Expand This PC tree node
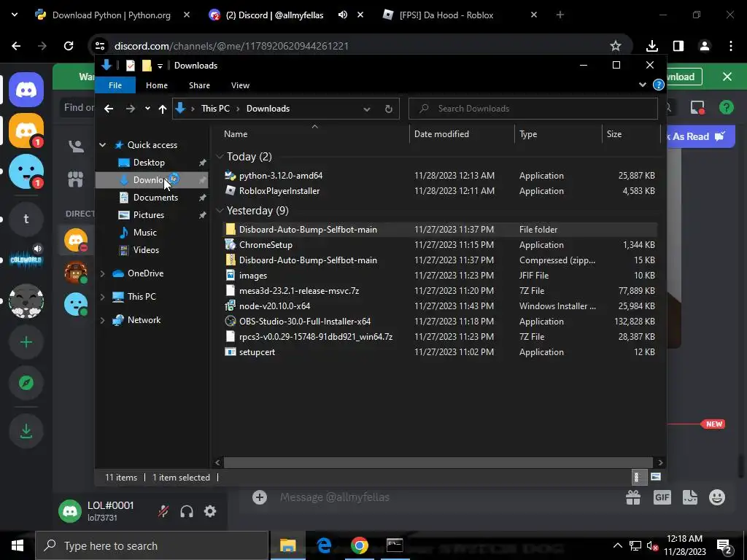This screenshot has width=747, height=560. pyautogui.click(x=102, y=297)
